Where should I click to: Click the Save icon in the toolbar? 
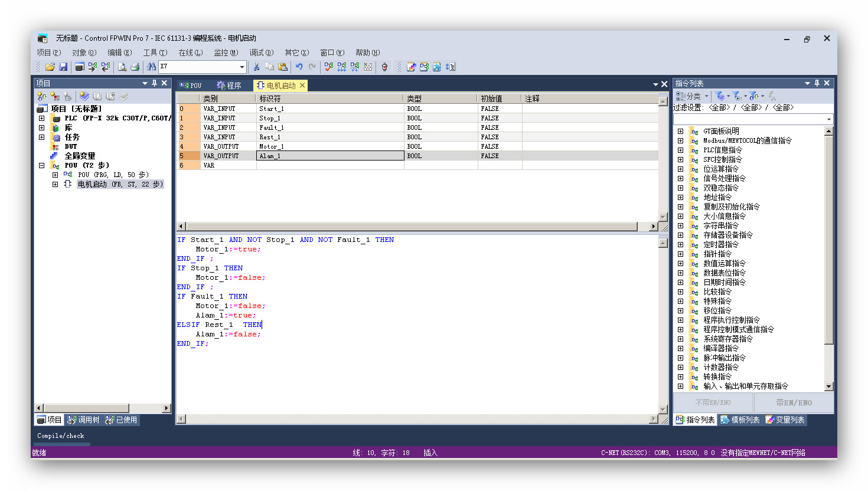(63, 67)
